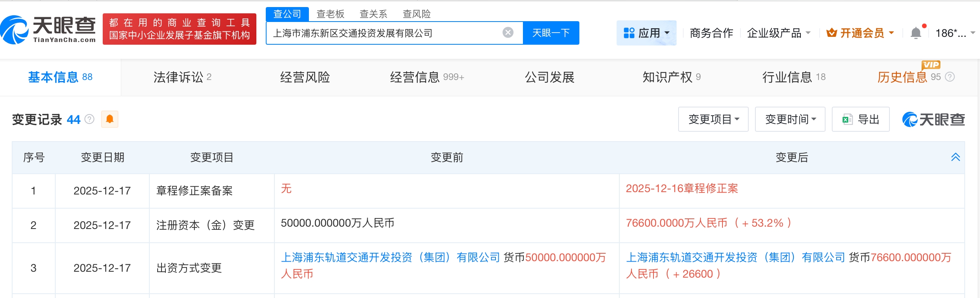
Task: Click into the company name search field
Action: [384, 33]
